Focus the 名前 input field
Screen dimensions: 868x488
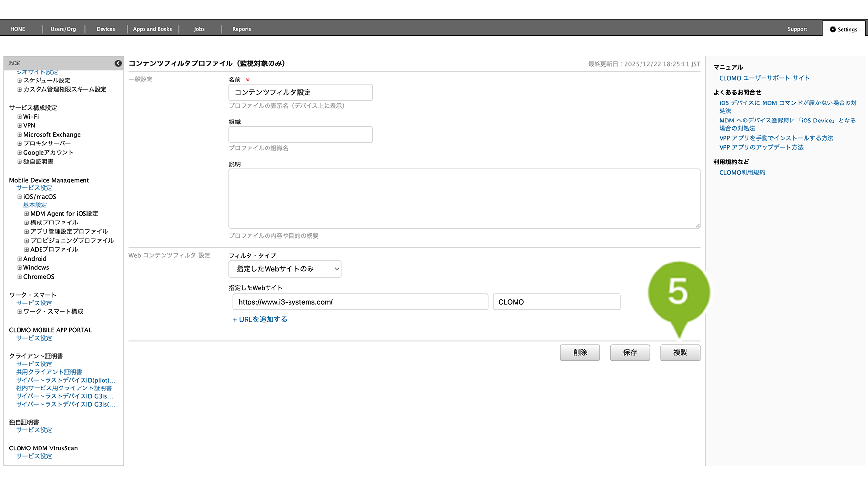(x=300, y=92)
